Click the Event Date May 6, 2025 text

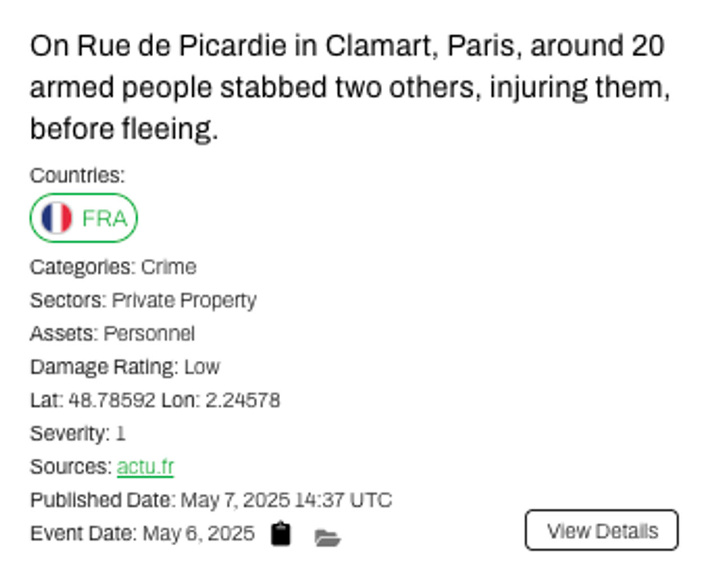(x=198, y=533)
